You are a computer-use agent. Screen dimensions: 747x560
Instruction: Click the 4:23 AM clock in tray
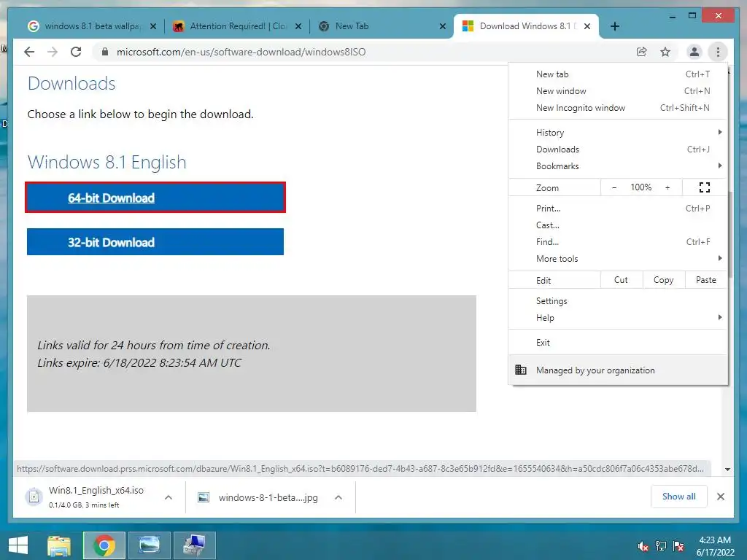pos(715,540)
